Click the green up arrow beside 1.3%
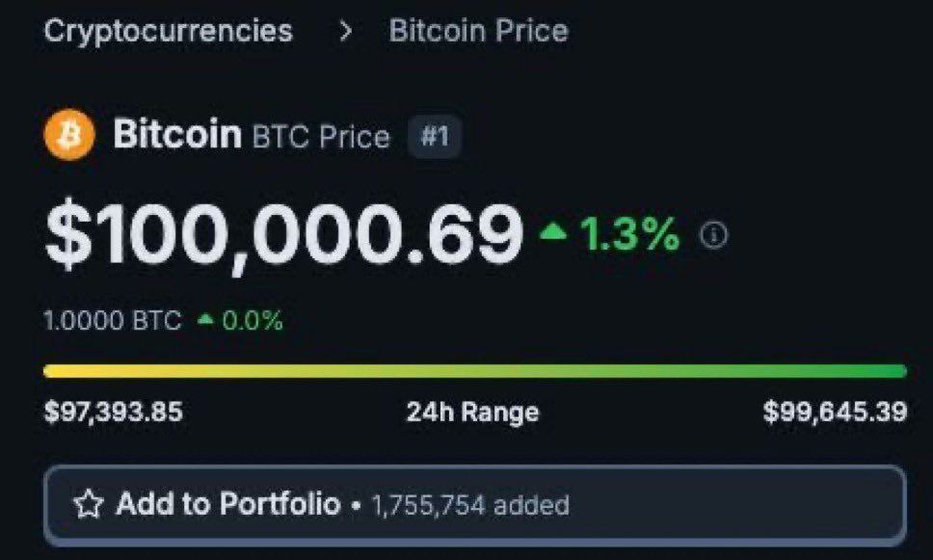 553,231
